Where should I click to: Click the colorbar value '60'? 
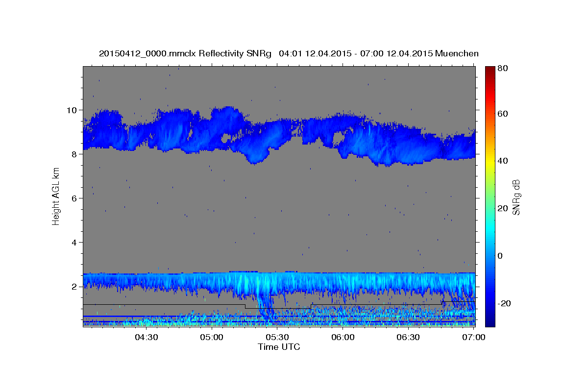pos(502,114)
